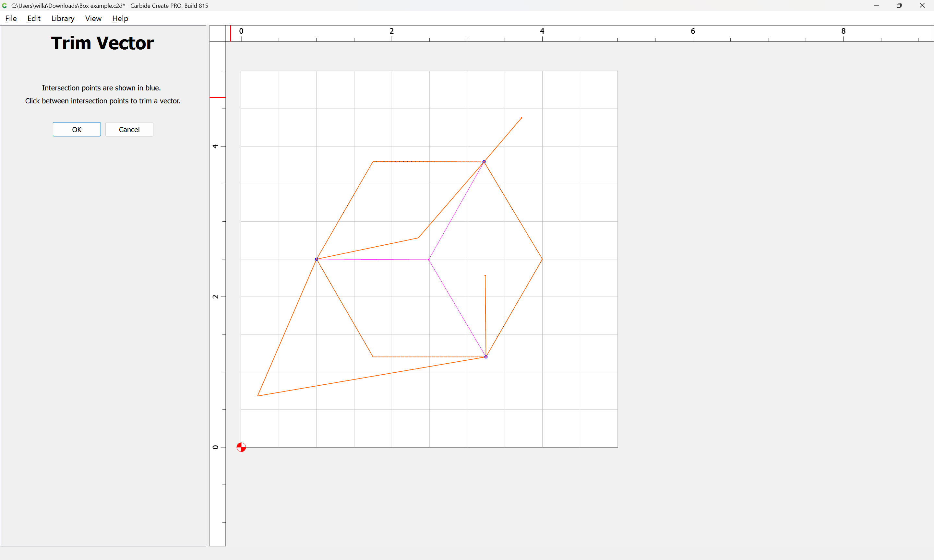Minimize the Carbide Create window
The image size is (934, 560).
click(877, 6)
